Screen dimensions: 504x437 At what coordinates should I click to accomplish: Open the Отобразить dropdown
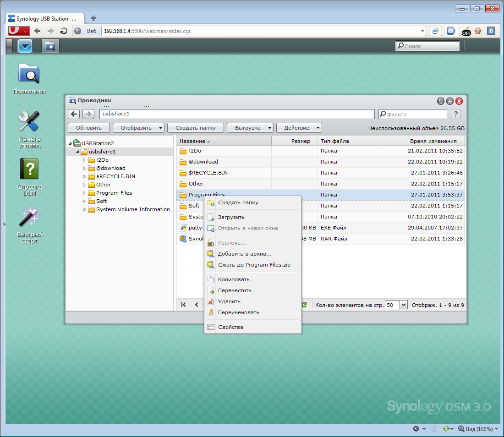[138, 128]
